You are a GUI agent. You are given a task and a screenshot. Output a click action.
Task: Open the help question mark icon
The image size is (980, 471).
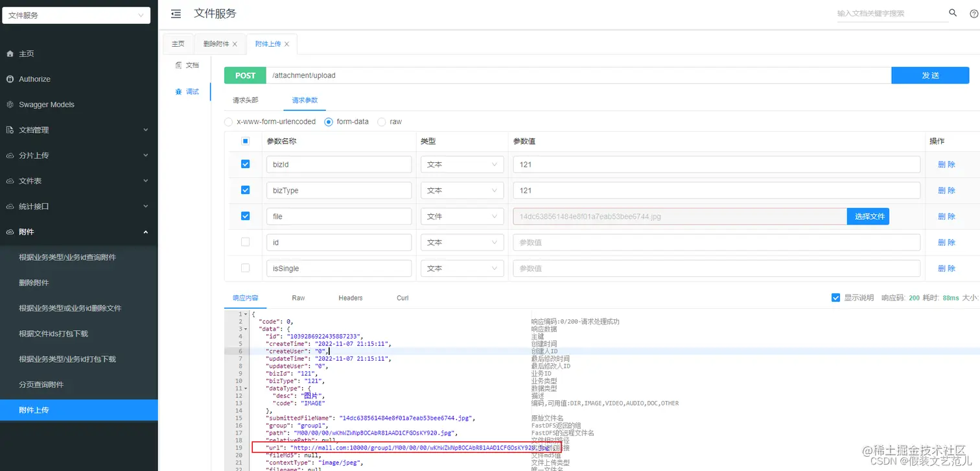click(x=974, y=14)
